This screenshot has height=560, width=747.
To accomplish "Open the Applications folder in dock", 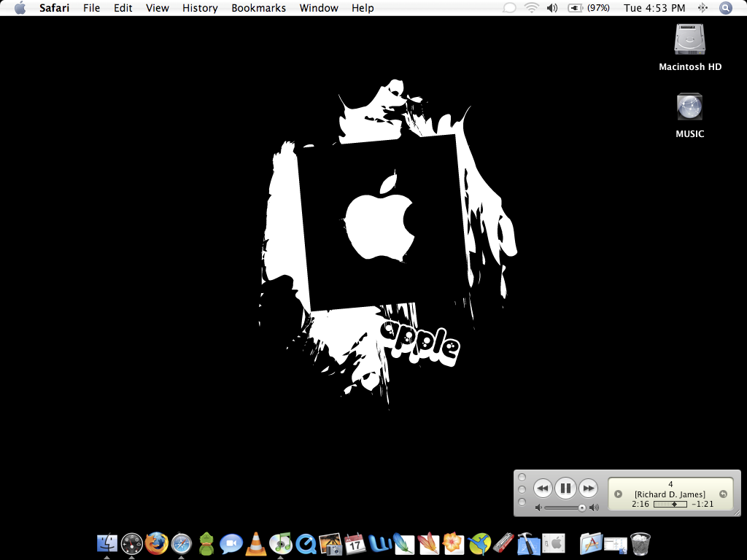I will pyautogui.click(x=591, y=543).
